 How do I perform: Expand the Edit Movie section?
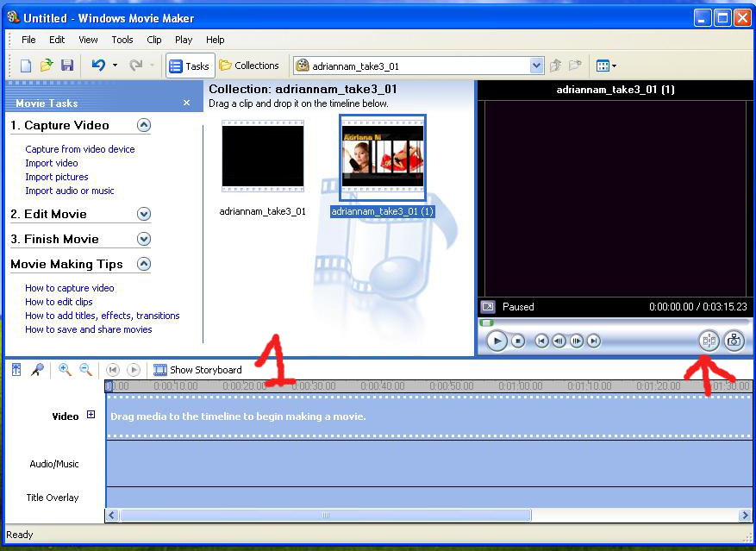pyautogui.click(x=144, y=214)
